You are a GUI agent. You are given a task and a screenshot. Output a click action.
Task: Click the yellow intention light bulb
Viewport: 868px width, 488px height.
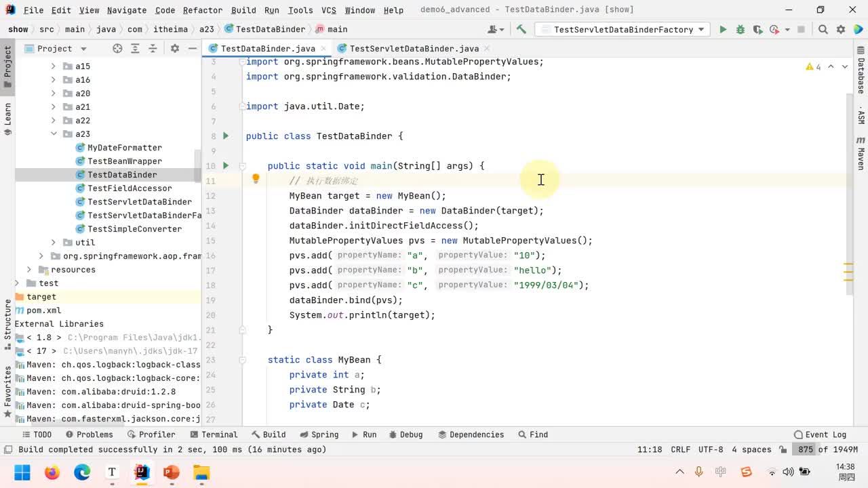(256, 180)
